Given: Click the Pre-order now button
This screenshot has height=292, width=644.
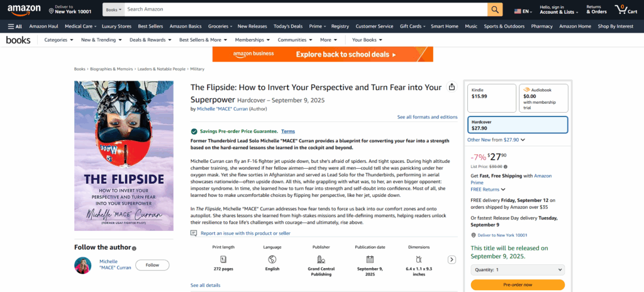Looking at the screenshot, I should click(x=518, y=285).
